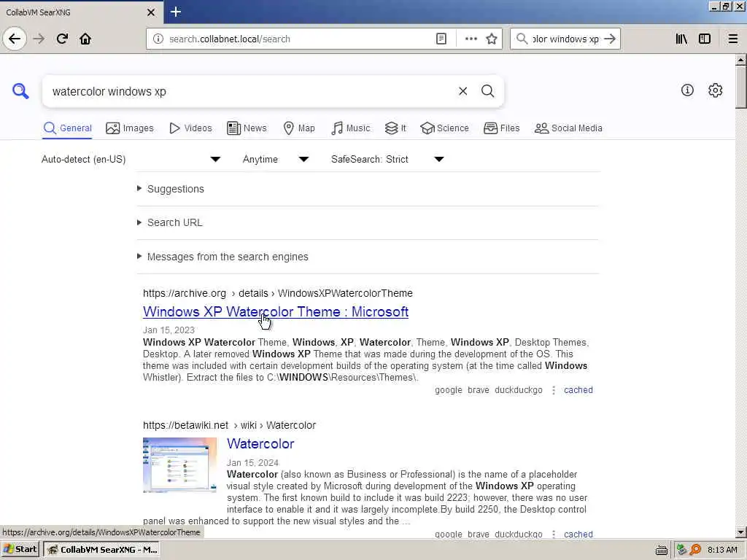The height and width of the screenshot is (560, 747).
Task: Open the Firefox hamburger menu
Action: (x=732, y=39)
